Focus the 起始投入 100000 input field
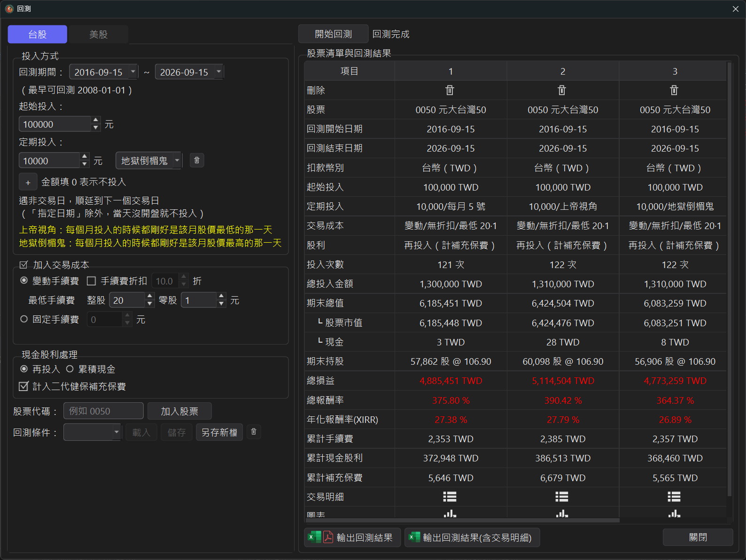 [x=55, y=124]
